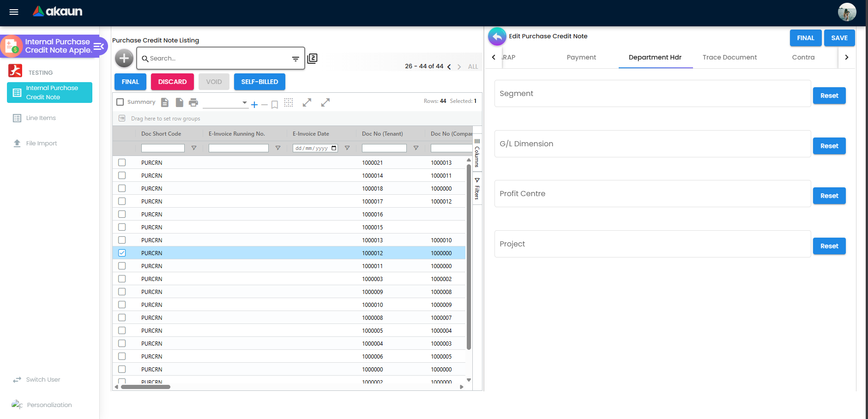Uncheck selected row 1000012
Viewport: 868px width, 419px height.
(122, 253)
